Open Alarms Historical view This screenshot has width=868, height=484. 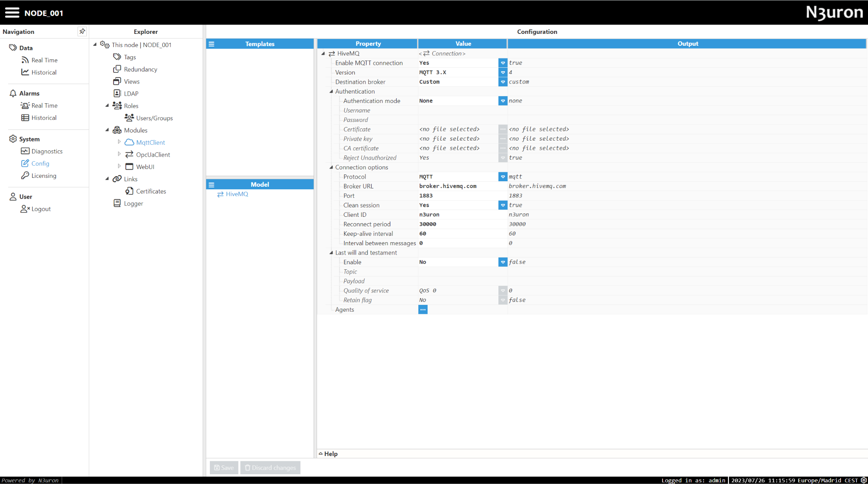(39, 118)
